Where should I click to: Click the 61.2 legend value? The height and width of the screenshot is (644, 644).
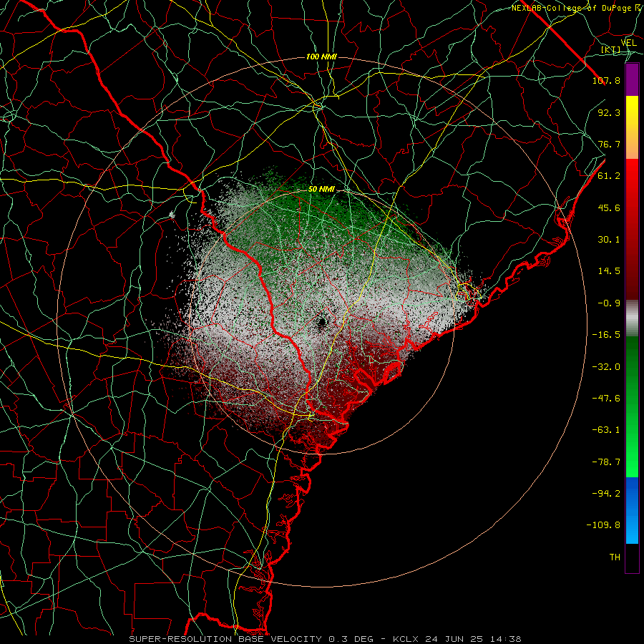[x=609, y=176]
